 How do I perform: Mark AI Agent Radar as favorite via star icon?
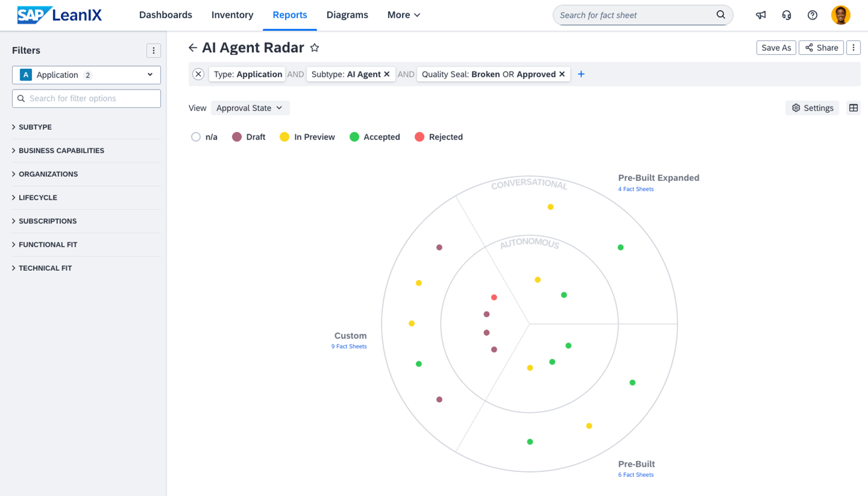pyautogui.click(x=315, y=48)
